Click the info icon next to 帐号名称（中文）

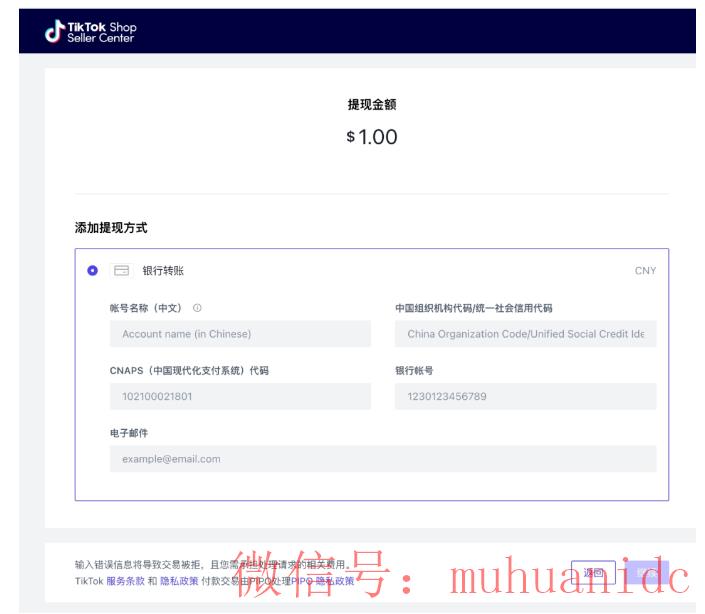pyautogui.click(x=197, y=308)
